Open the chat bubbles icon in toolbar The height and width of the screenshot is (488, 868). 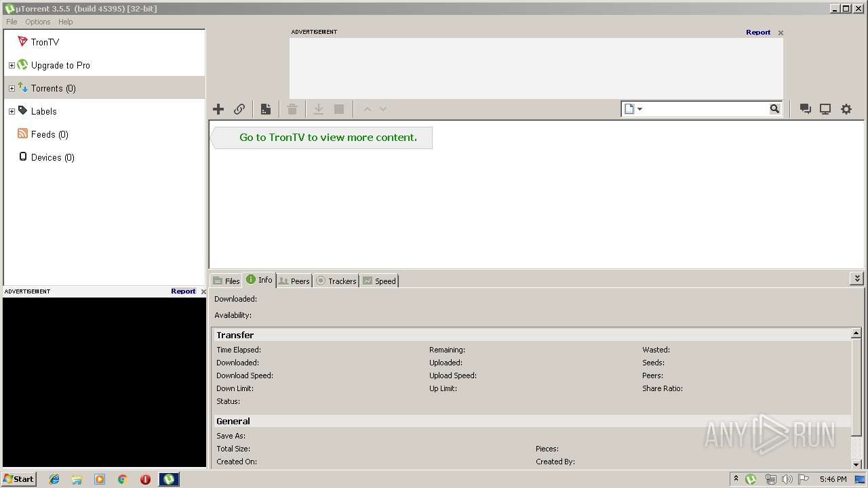click(x=806, y=109)
